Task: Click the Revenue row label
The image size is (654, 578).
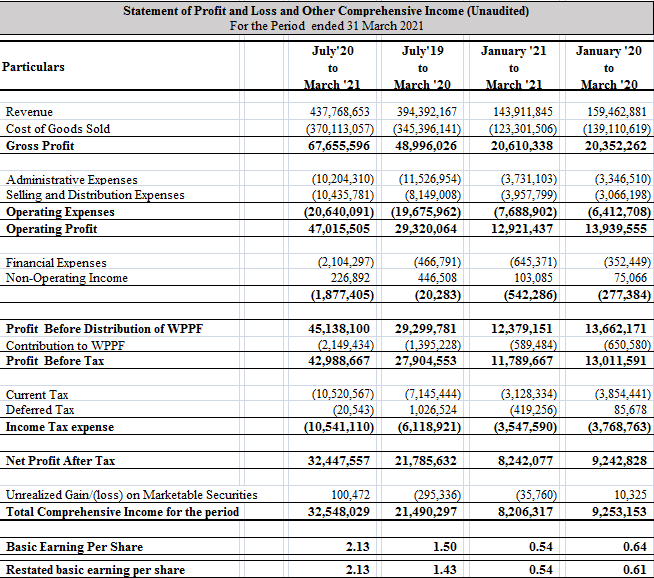Action: pyautogui.click(x=30, y=112)
